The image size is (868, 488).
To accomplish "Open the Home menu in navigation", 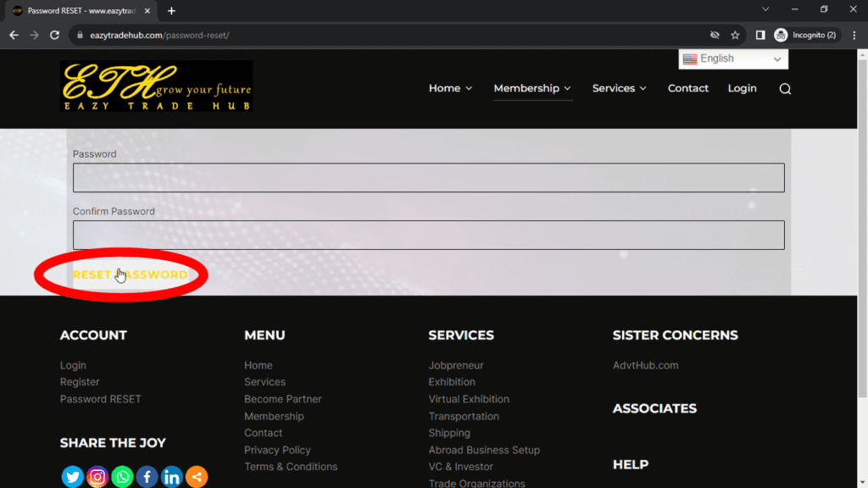I will click(x=450, y=88).
